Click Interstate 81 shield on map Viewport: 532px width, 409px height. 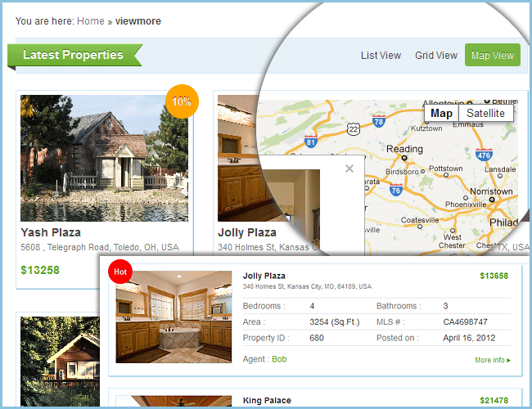point(311,142)
